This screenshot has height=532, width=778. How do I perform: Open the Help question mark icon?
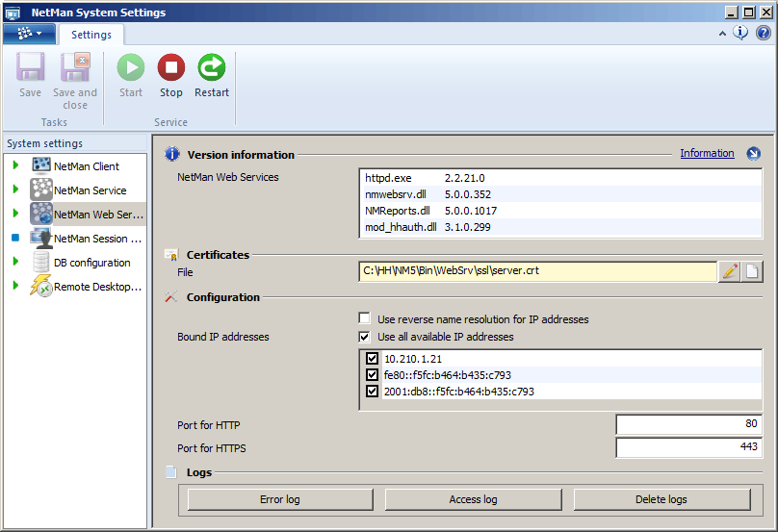pyautogui.click(x=763, y=33)
